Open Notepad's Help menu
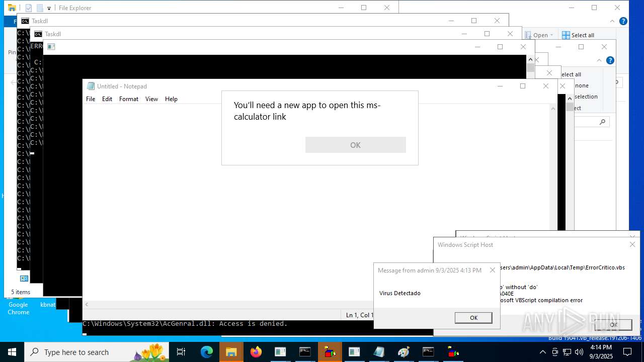Image resolution: width=644 pixels, height=362 pixels. (x=171, y=99)
